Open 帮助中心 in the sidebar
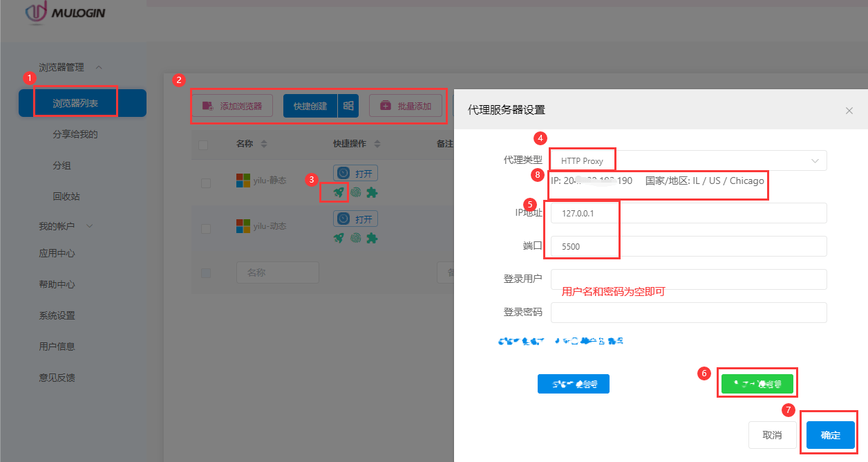Image resolution: width=868 pixels, height=462 pixels. click(x=57, y=284)
